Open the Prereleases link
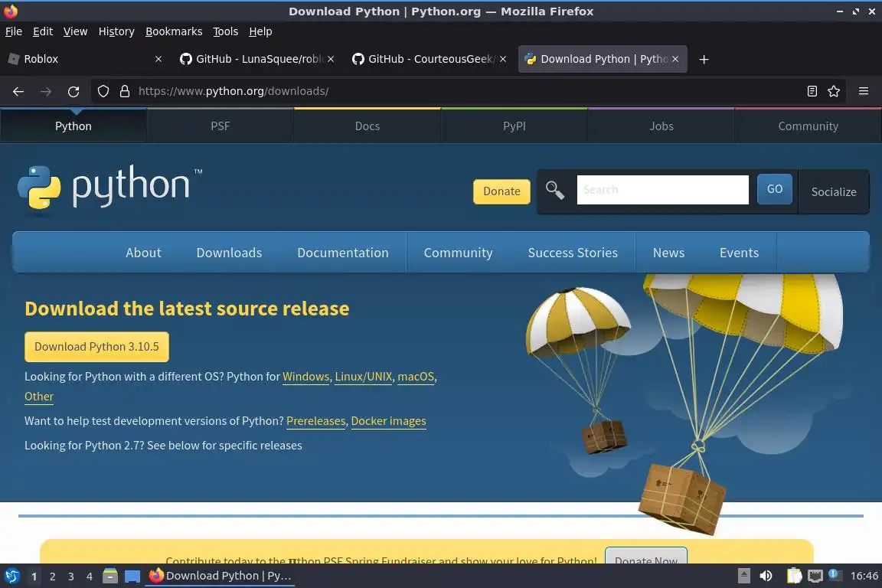This screenshot has height=588, width=882. pyautogui.click(x=316, y=421)
